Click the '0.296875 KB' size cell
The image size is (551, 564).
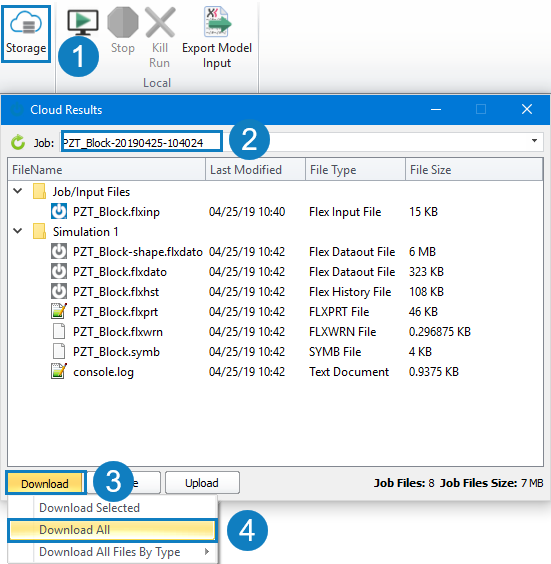pyautogui.click(x=440, y=332)
